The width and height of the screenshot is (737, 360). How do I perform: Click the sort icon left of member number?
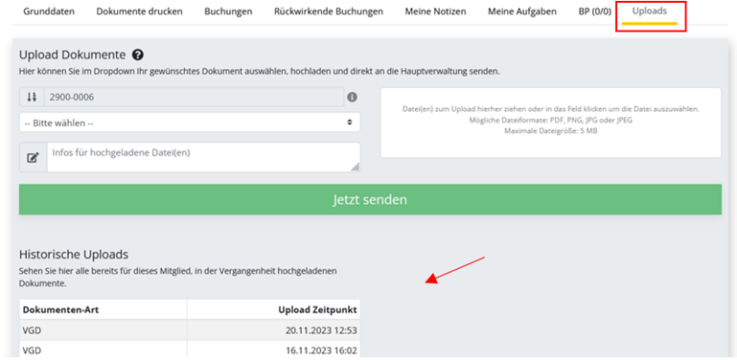coord(31,97)
